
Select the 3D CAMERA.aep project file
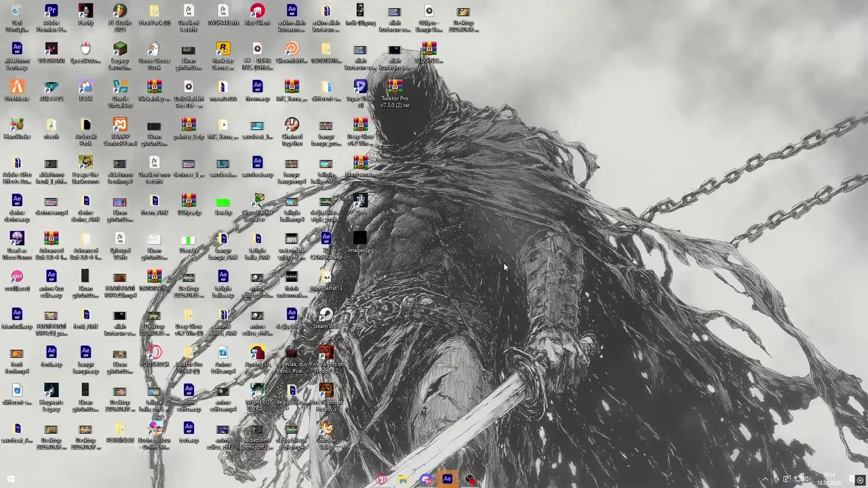pyautogui.click(x=326, y=246)
